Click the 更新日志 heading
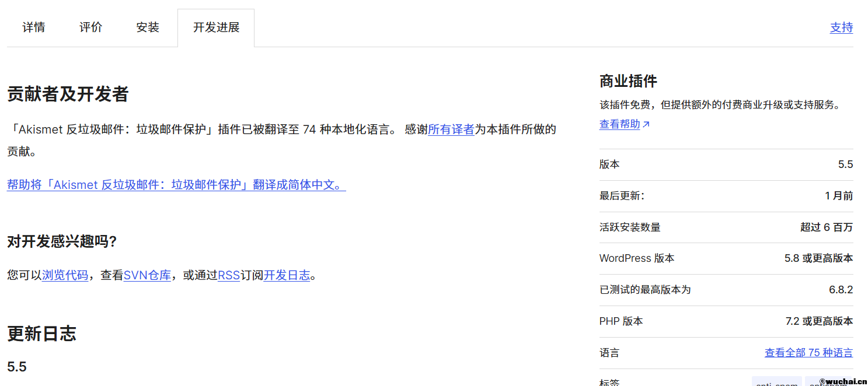 pyautogui.click(x=41, y=334)
